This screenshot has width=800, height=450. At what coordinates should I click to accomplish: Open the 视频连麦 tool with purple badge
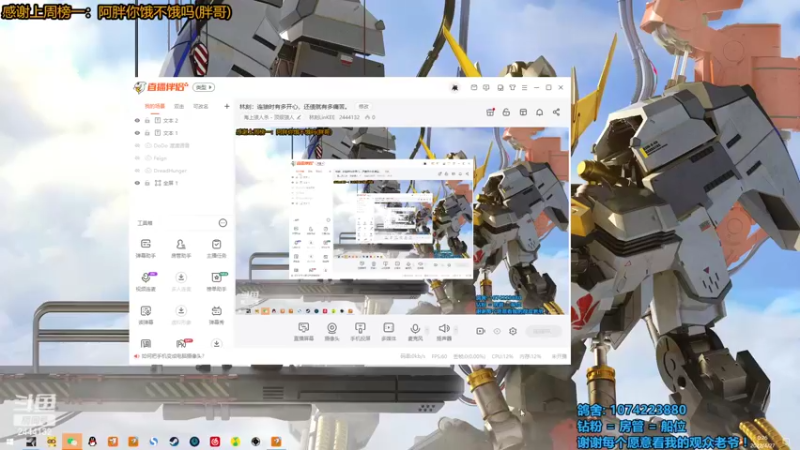point(146,282)
